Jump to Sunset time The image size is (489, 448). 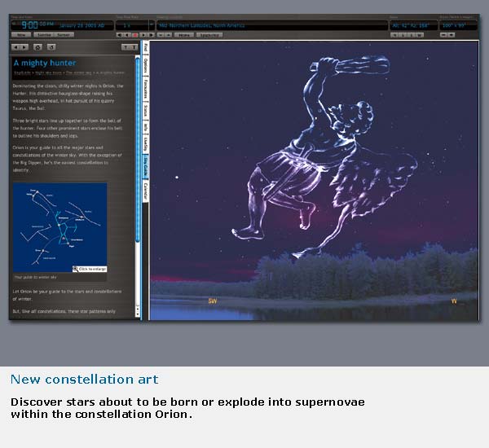click(64, 35)
